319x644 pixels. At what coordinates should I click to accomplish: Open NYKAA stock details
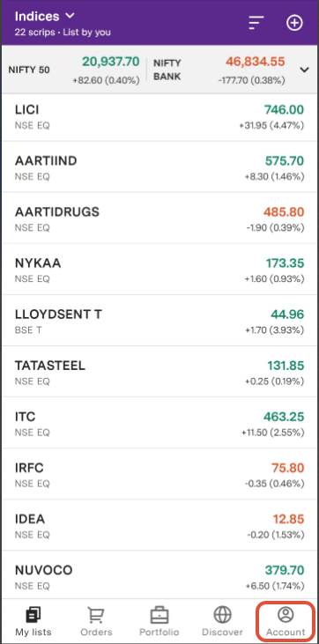[x=159, y=270]
